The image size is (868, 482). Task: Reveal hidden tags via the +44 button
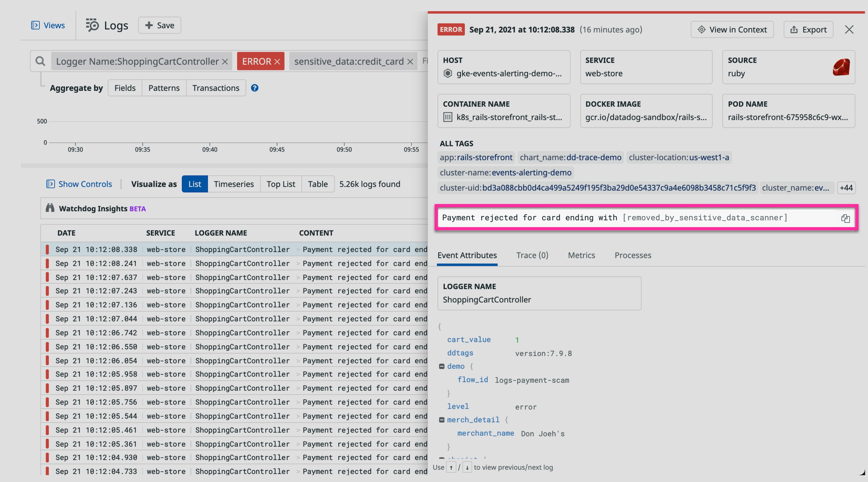coord(846,188)
